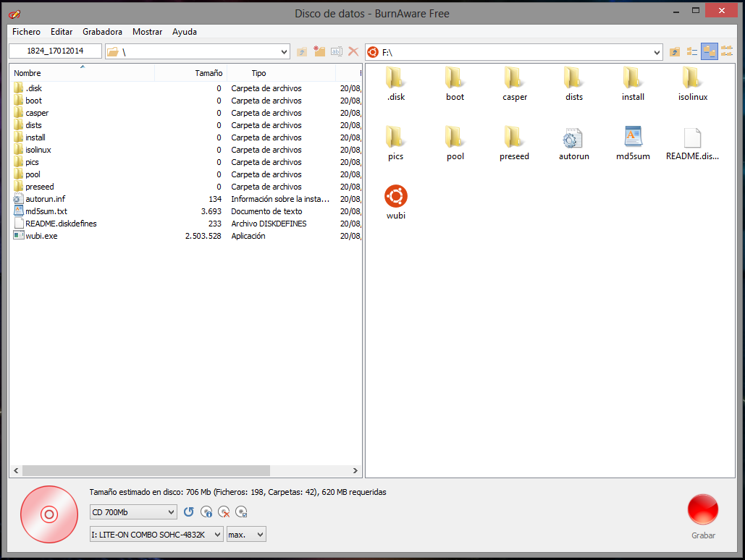This screenshot has height=560, width=745.
Task: Delete selected files with the red X icon
Action: pos(353,51)
